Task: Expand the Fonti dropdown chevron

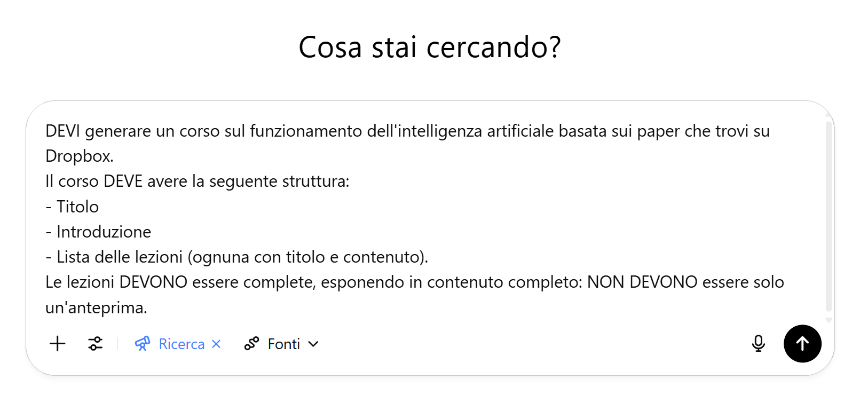Action: 313,344
